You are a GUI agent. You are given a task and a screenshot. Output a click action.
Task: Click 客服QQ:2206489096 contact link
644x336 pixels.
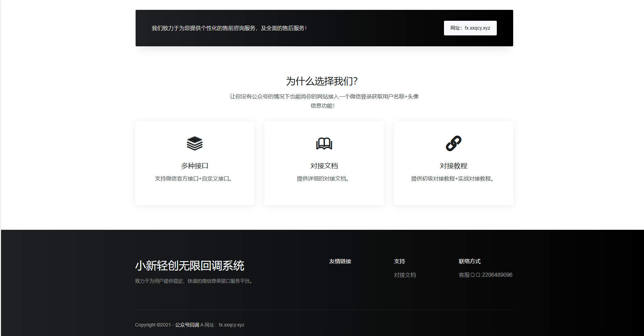click(x=486, y=275)
